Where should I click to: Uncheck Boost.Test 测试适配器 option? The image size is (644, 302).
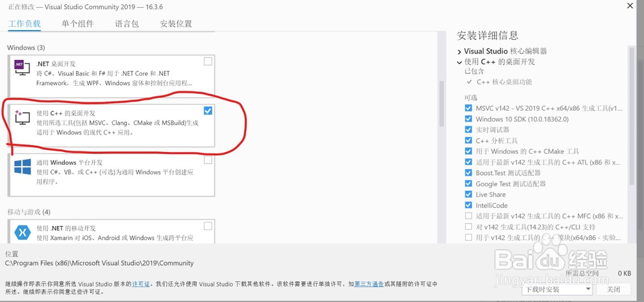(468, 173)
